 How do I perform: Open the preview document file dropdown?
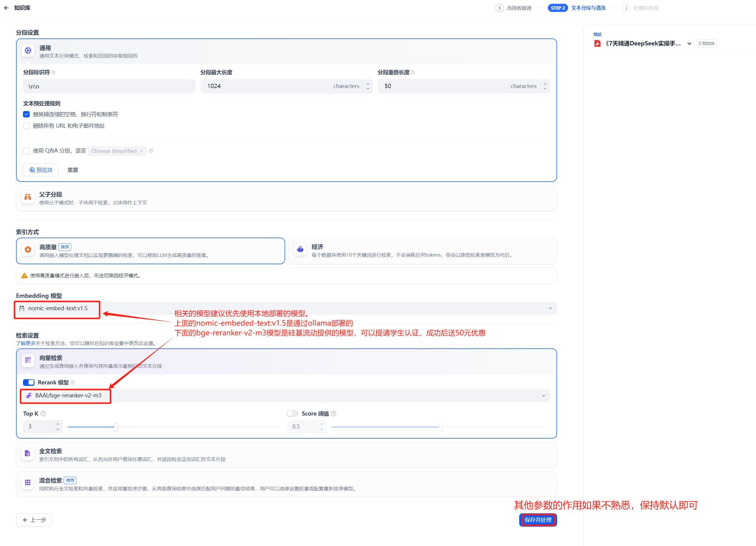(689, 44)
